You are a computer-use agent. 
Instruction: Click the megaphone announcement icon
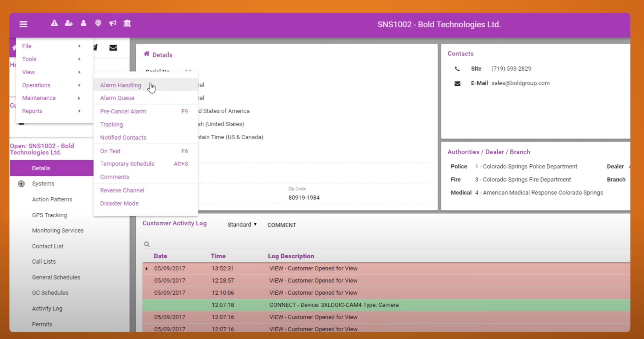[113, 23]
